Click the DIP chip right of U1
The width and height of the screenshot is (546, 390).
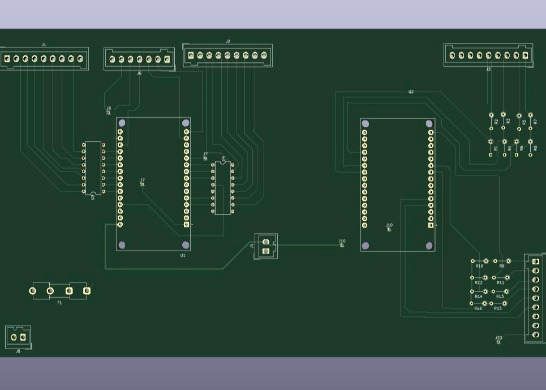[223, 187]
